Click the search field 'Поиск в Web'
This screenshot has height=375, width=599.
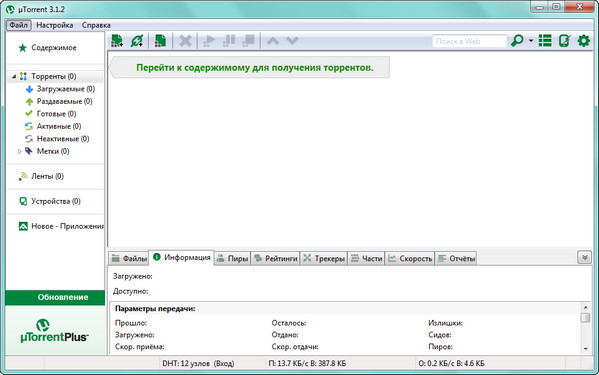pyautogui.click(x=469, y=41)
